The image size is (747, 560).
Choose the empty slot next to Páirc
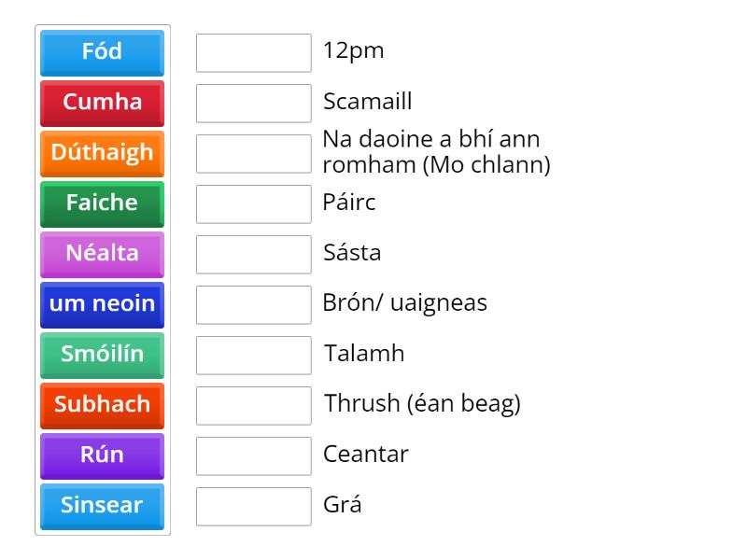(253, 203)
